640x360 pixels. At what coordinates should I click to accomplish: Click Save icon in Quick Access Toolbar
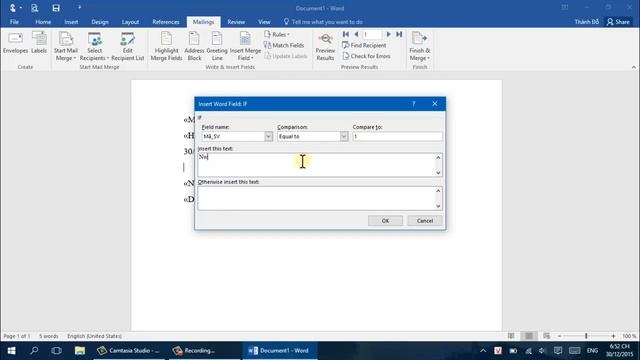tap(56, 8)
